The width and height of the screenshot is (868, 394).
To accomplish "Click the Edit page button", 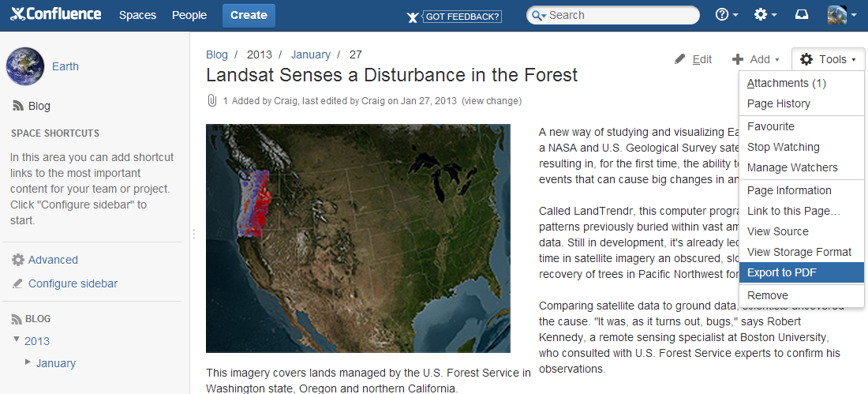I will tap(694, 59).
